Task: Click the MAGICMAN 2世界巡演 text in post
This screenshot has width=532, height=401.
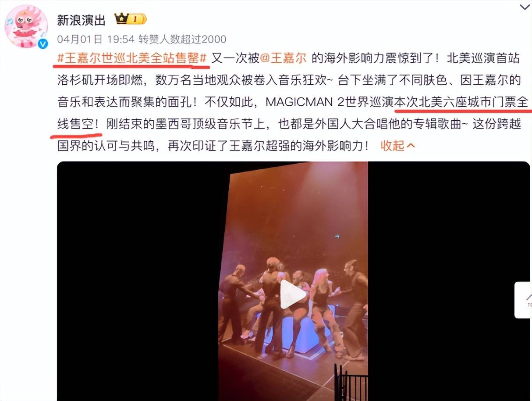Action: 330,102
